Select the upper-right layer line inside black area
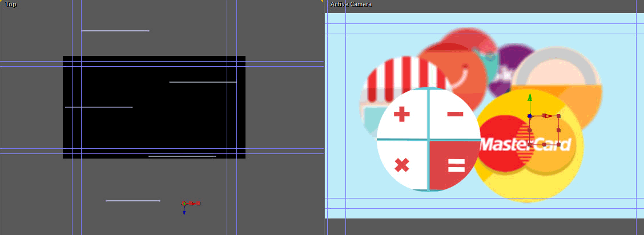This screenshot has height=235, width=644. point(203,82)
